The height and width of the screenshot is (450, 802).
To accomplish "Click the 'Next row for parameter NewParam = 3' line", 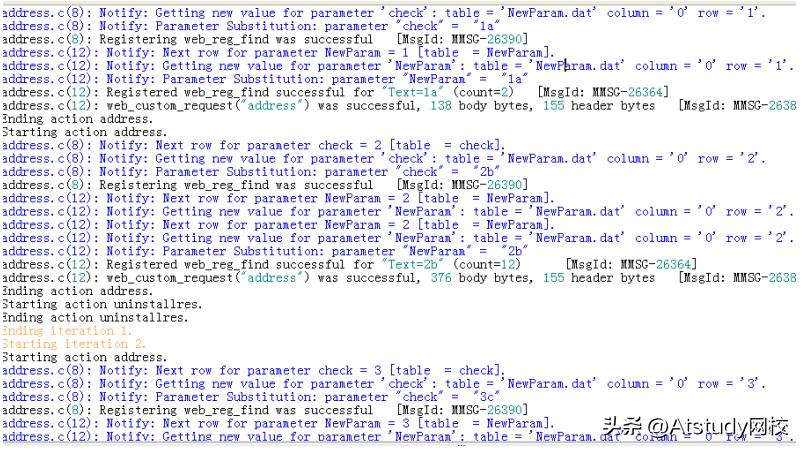I will click(278, 423).
